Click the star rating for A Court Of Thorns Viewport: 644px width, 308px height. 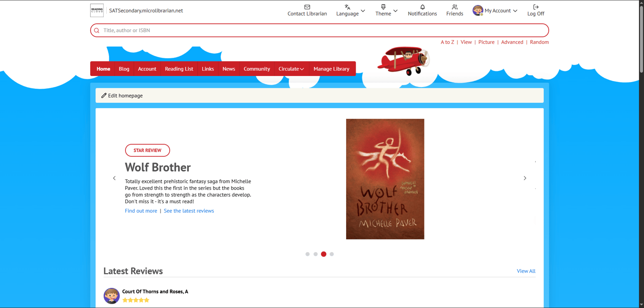[x=135, y=300]
